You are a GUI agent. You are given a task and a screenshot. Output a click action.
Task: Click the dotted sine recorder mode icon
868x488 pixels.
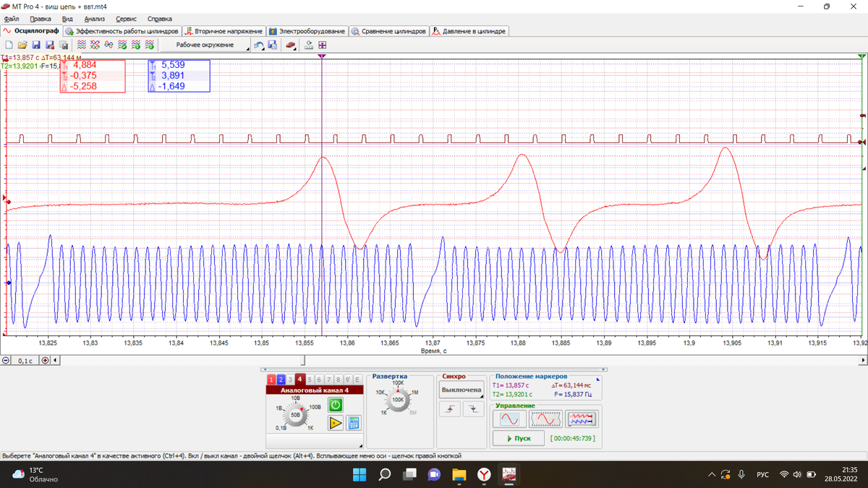click(545, 419)
